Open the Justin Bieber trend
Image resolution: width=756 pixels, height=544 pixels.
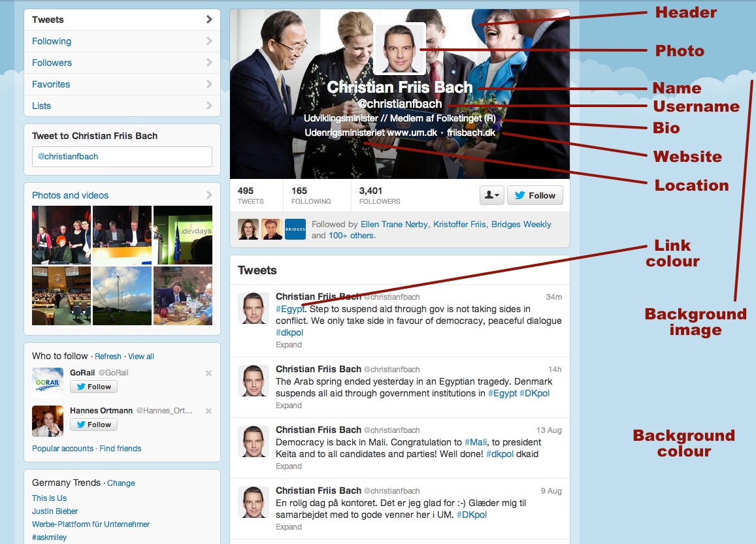(55, 511)
